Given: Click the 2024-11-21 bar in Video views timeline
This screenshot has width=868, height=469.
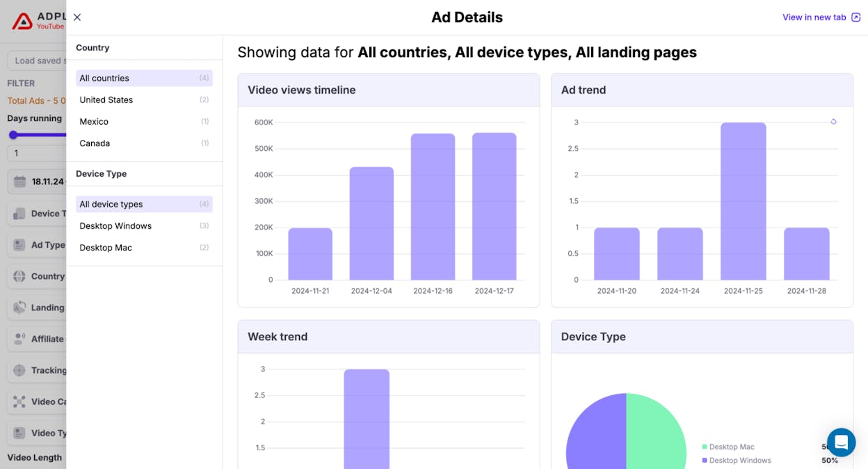Looking at the screenshot, I should click(x=310, y=254).
